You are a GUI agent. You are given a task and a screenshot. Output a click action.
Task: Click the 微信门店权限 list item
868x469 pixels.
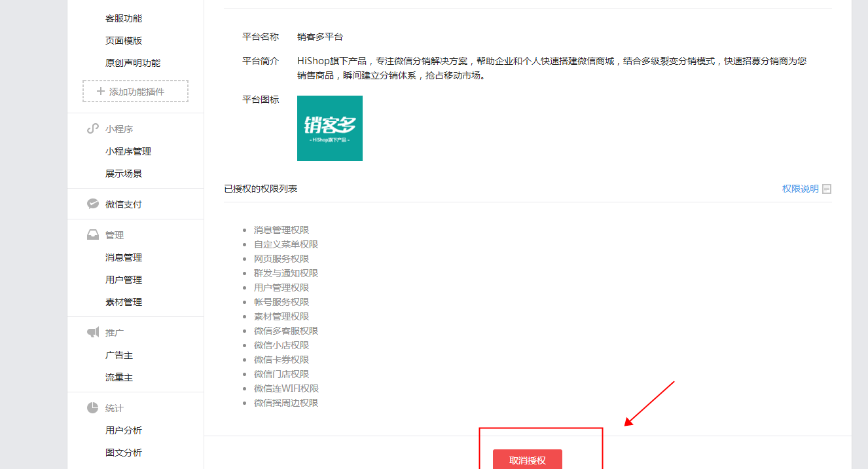coord(281,374)
